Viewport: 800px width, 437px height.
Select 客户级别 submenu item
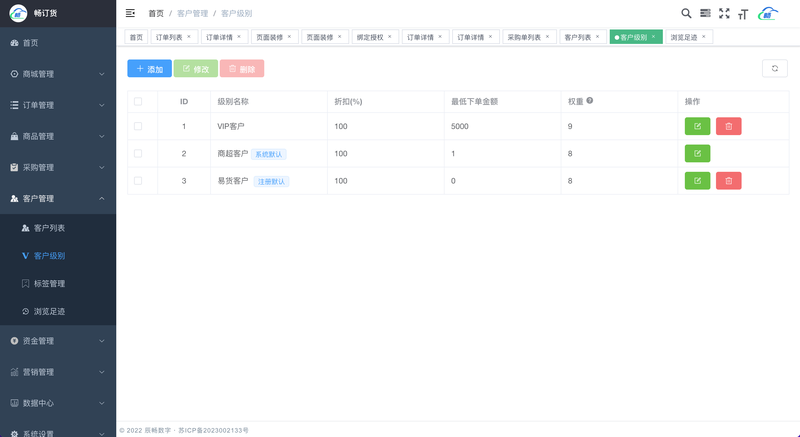(58, 255)
